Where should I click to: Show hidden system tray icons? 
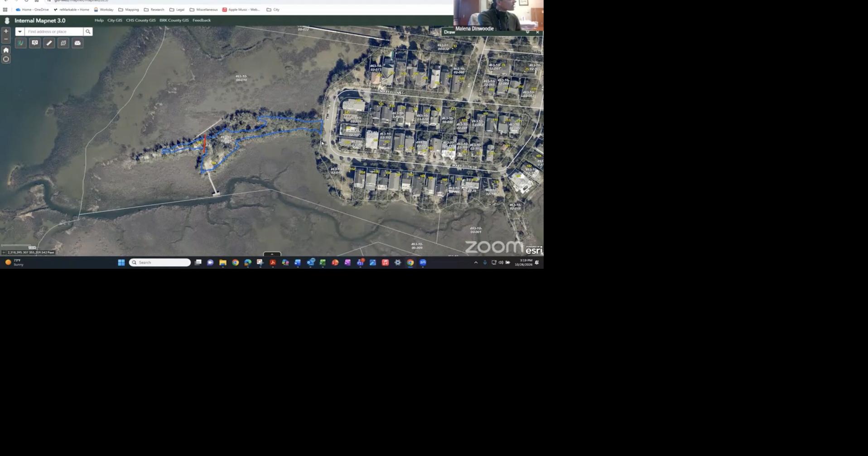pos(476,262)
